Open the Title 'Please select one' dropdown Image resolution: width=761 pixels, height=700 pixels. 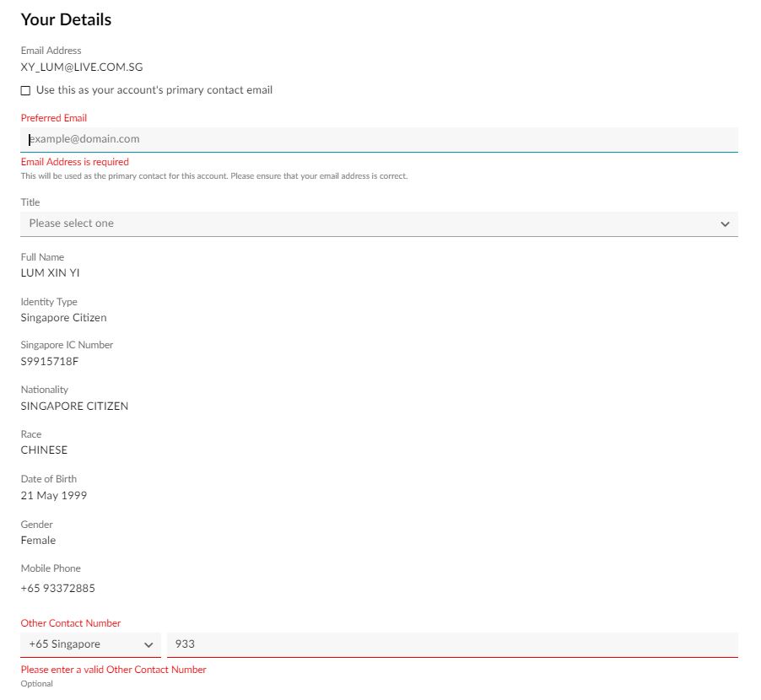[x=379, y=223]
